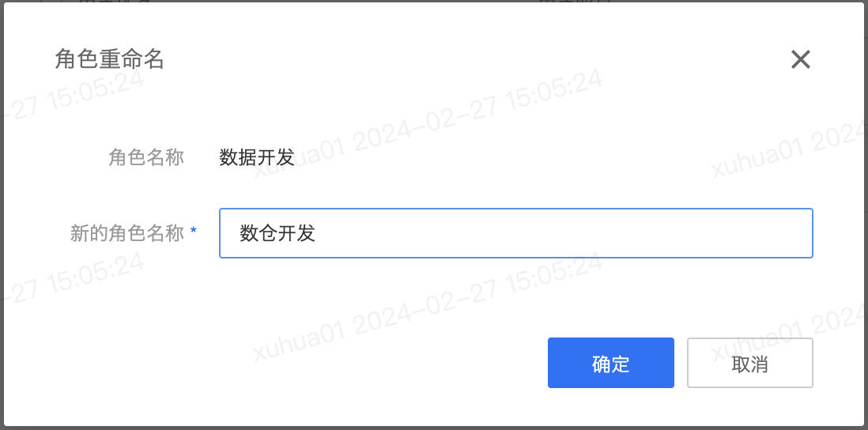Click the 数仓开发 text inside input

coord(277,233)
